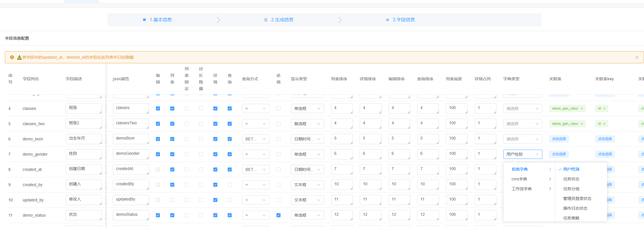Viewport: 644px width, 227px height.
Task: Edit 字段描述 field containing 出生年月
Action: (x=84, y=139)
